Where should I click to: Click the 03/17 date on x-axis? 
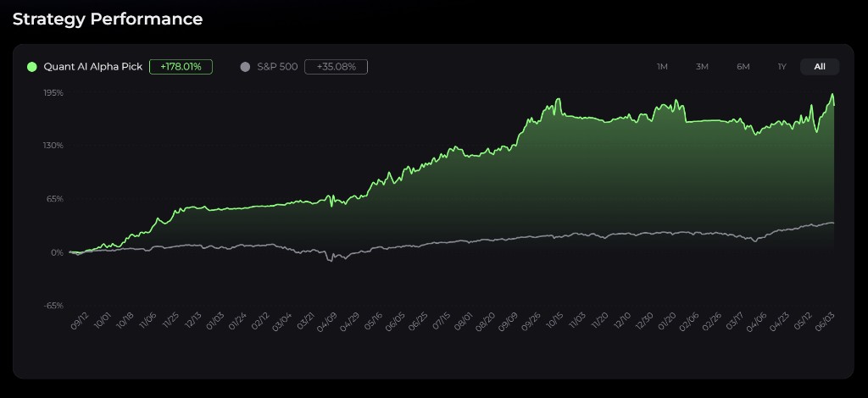735,322
